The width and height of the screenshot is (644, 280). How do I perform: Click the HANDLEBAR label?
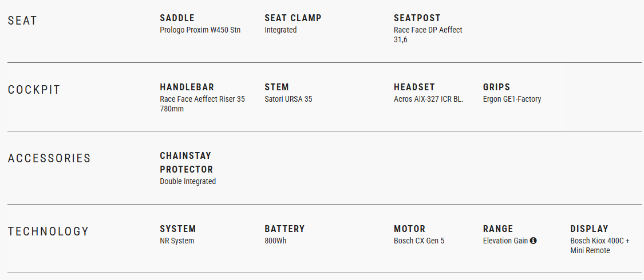point(187,87)
